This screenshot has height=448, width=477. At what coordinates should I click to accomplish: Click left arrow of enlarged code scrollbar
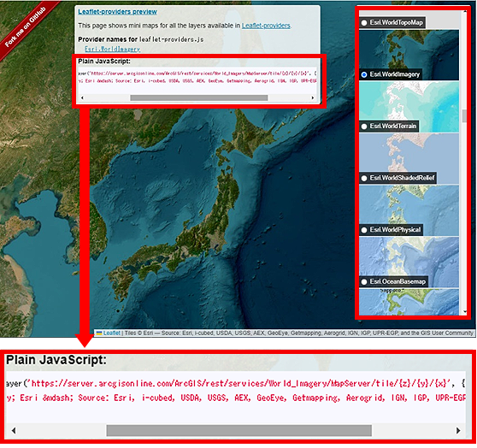pos(14,431)
